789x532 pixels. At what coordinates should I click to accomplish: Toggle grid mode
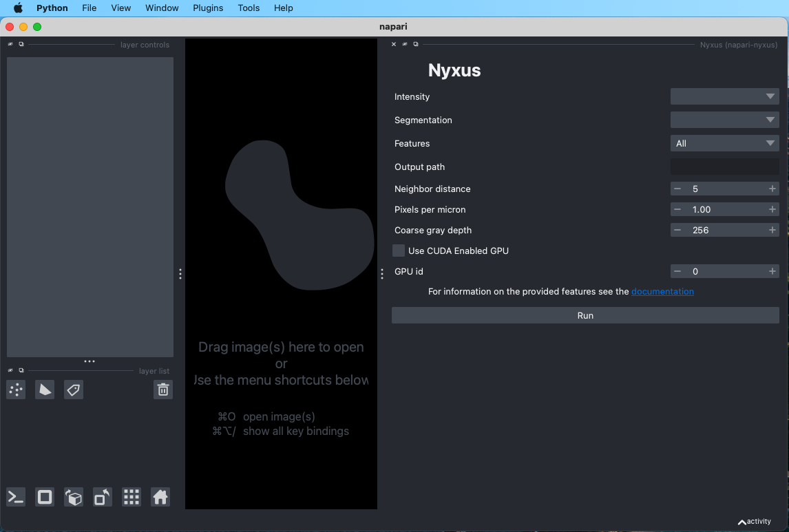[x=131, y=498]
